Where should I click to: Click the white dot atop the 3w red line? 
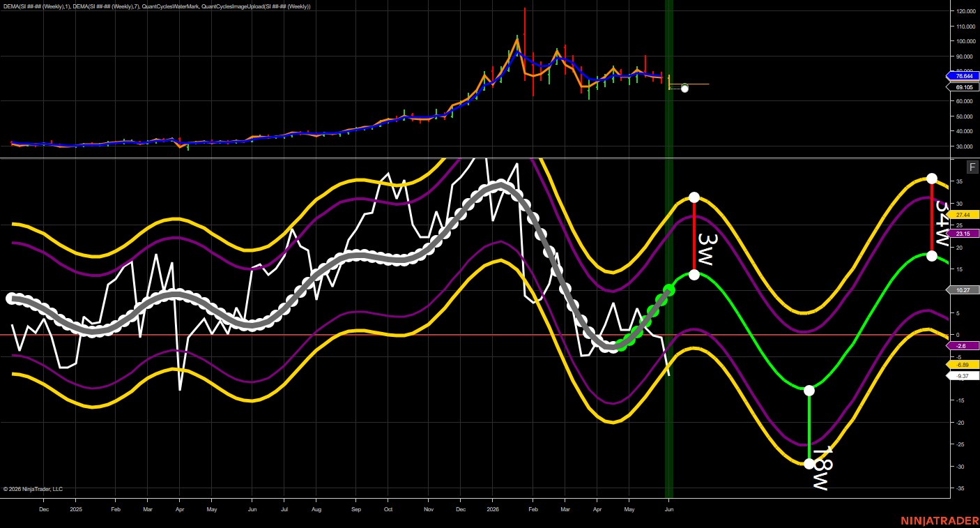(x=694, y=197)
